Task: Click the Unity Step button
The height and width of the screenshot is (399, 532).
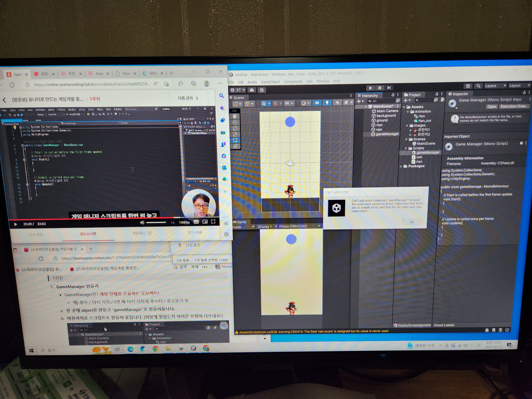Action: (389, 88)
